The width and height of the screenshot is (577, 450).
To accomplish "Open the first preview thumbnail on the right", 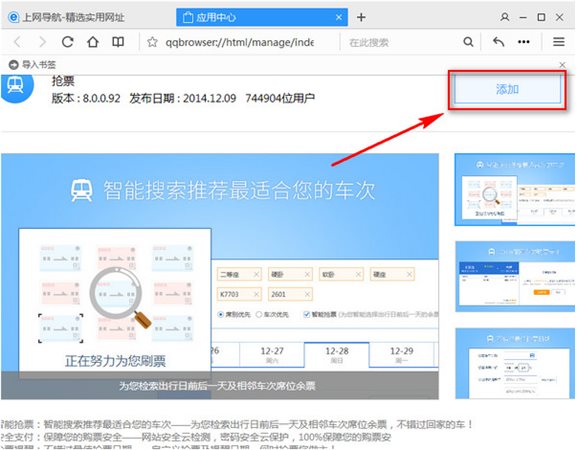I will tap(515, 189).
